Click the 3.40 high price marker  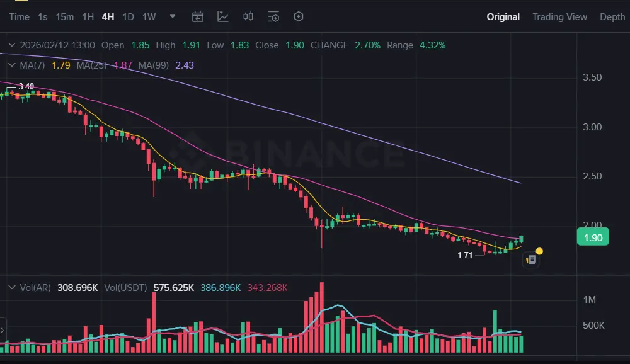[x=26, y=86]
